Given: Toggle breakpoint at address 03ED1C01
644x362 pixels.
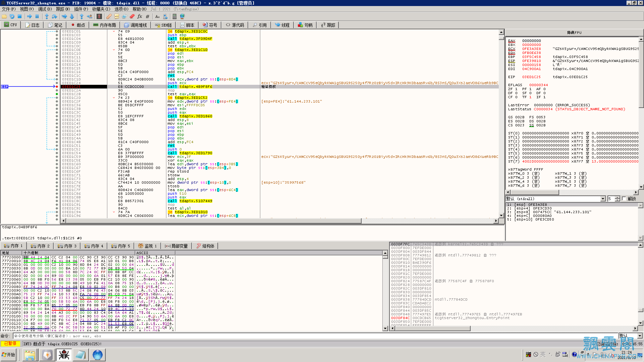Looking at the screenshot, I should click(57, 32).
